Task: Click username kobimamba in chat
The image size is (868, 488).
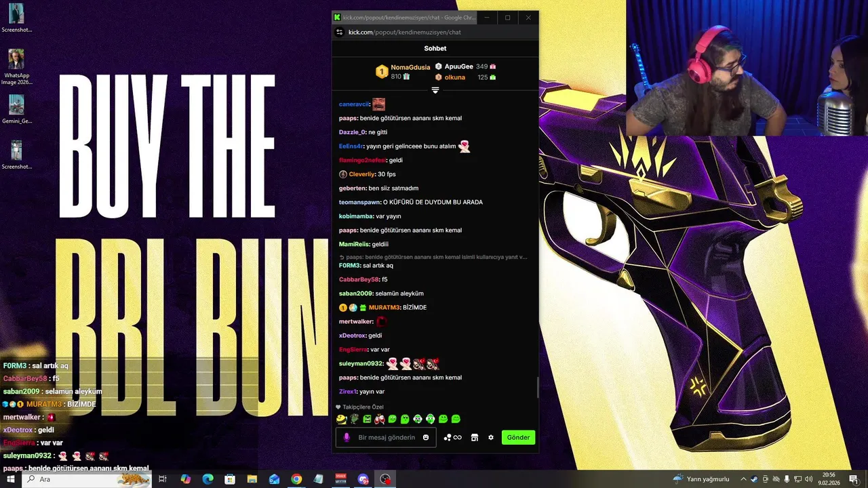Action: coord(356,216)
